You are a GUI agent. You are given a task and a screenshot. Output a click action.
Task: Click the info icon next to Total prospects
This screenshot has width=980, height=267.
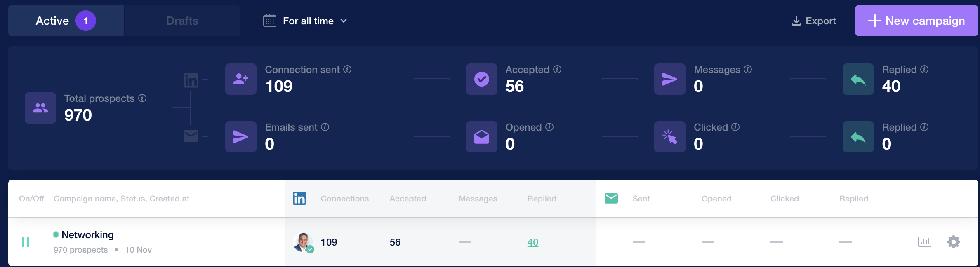pos(142,98)
